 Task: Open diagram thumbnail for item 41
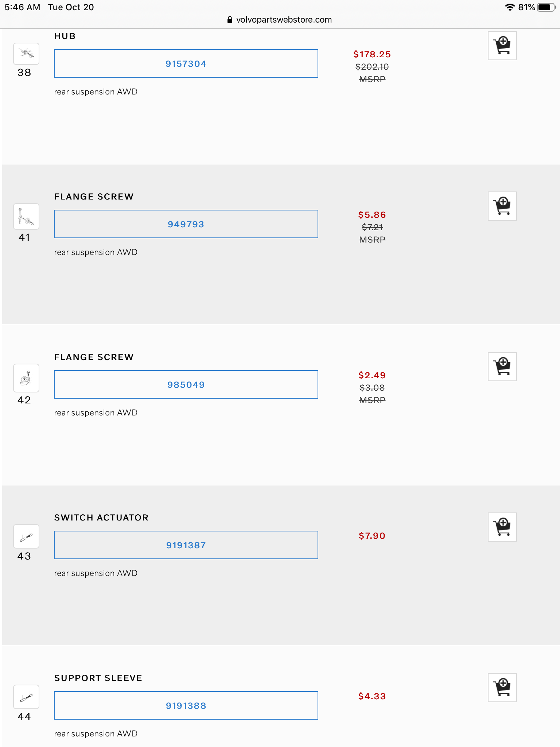[x=26, y=216]
